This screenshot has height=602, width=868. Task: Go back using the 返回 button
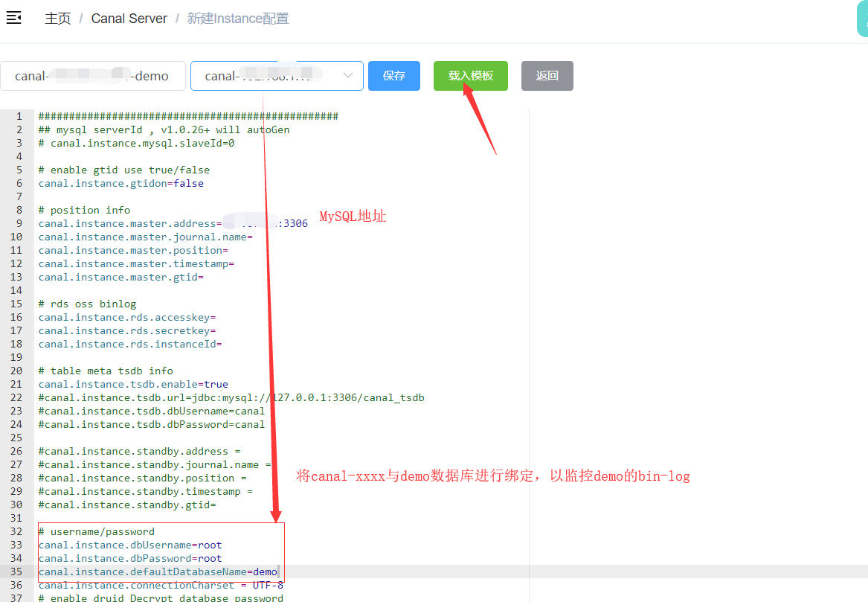[547, 75]
